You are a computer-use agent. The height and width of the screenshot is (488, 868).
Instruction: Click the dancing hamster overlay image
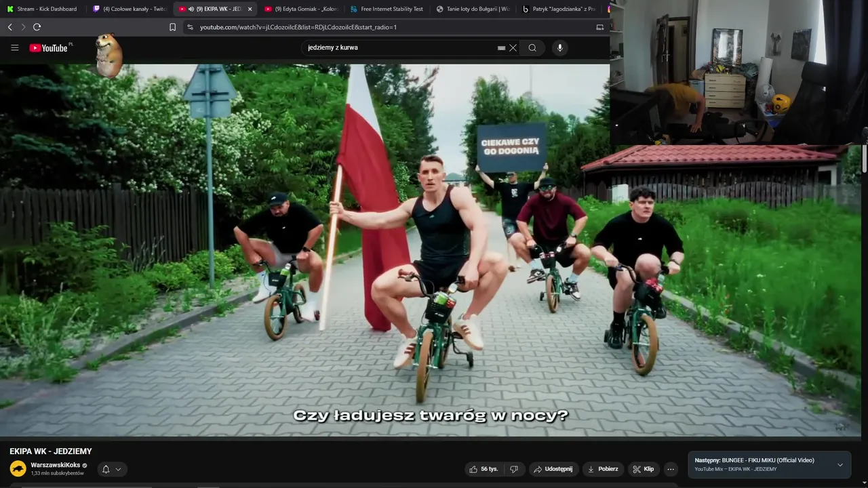click(x=108, y=56)
